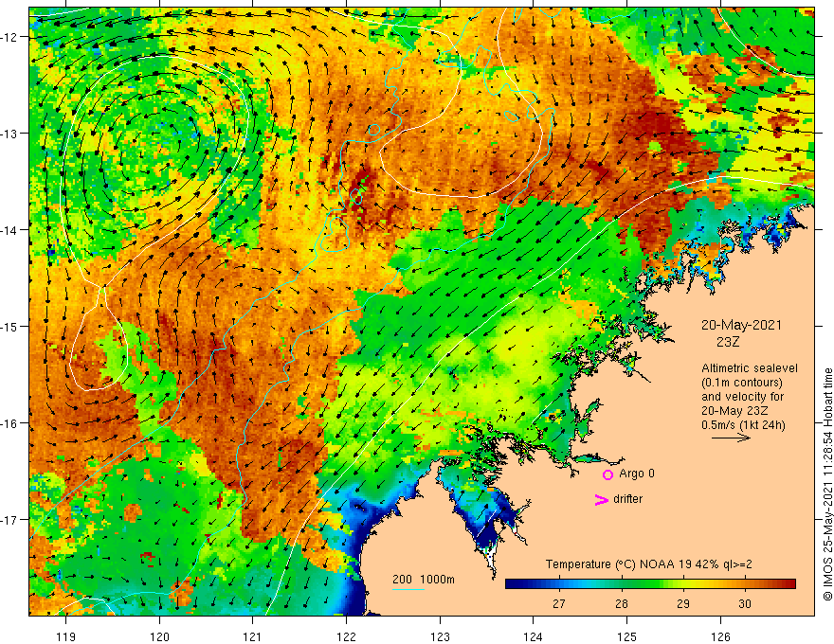Click the magenta drifter arrow symbol
Image resolution: width=834 pixels, height=644 pixels.
click(602, 499)
